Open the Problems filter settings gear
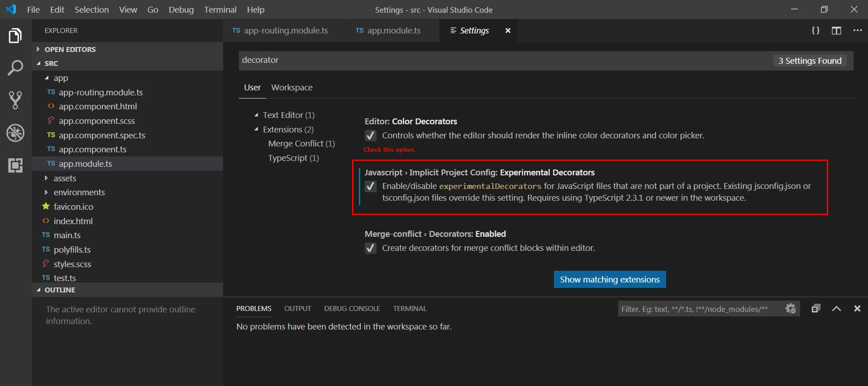The image size is (868, 386). tap(791, 309)
